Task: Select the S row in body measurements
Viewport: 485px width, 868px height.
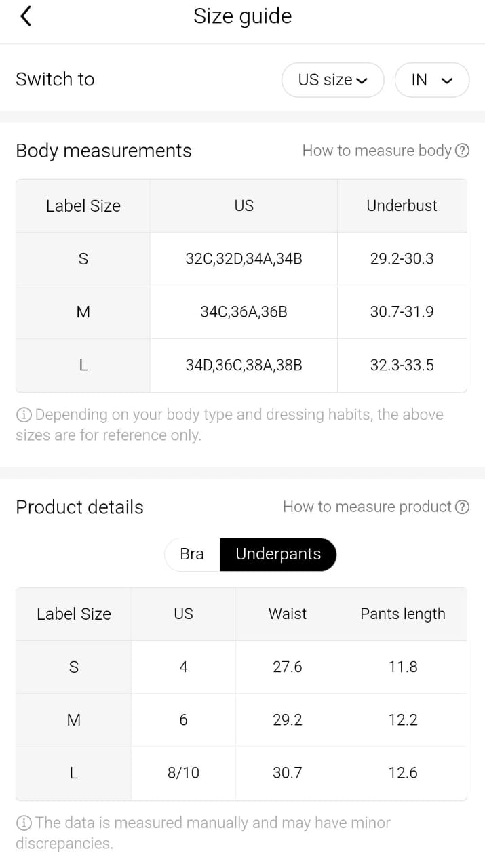Action: pyautogui.click(x=83, y=258)
